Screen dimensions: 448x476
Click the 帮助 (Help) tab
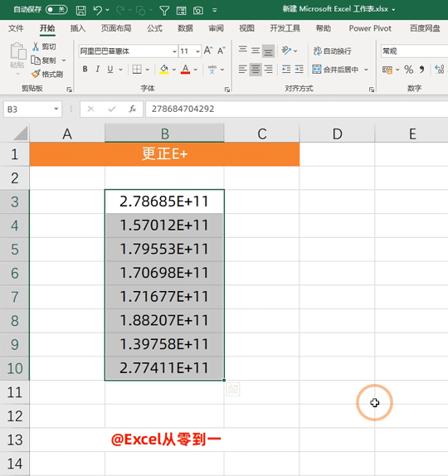324,28
